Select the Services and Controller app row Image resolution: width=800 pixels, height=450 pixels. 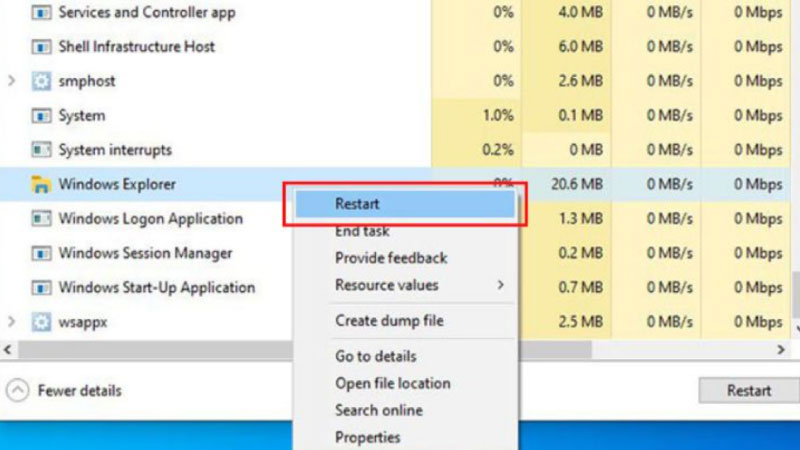395,12
